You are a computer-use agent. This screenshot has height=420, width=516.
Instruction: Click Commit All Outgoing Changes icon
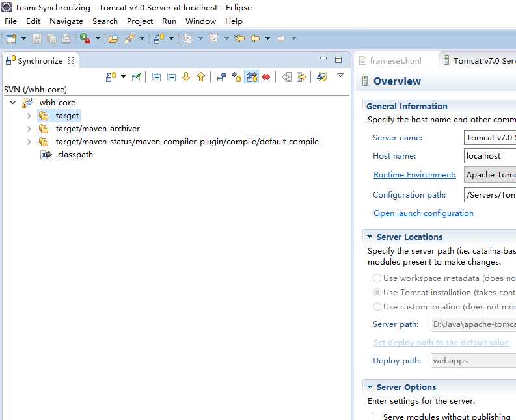(x=301, y=77)
